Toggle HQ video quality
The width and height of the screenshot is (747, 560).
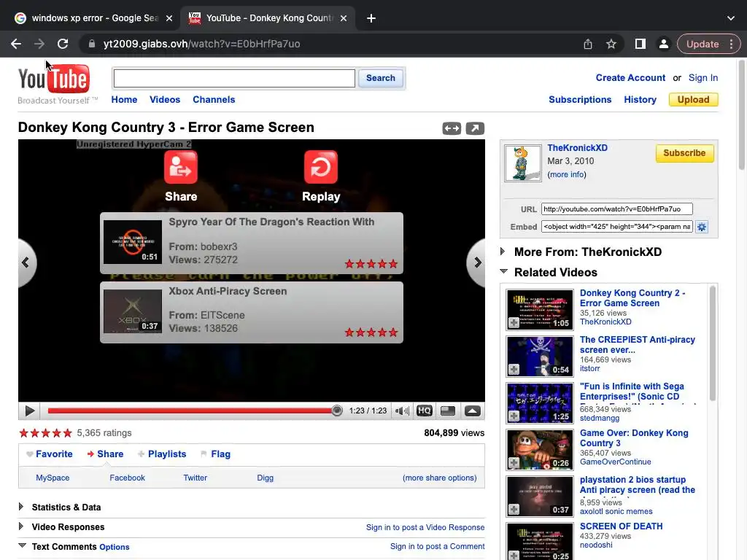[424, 411]
